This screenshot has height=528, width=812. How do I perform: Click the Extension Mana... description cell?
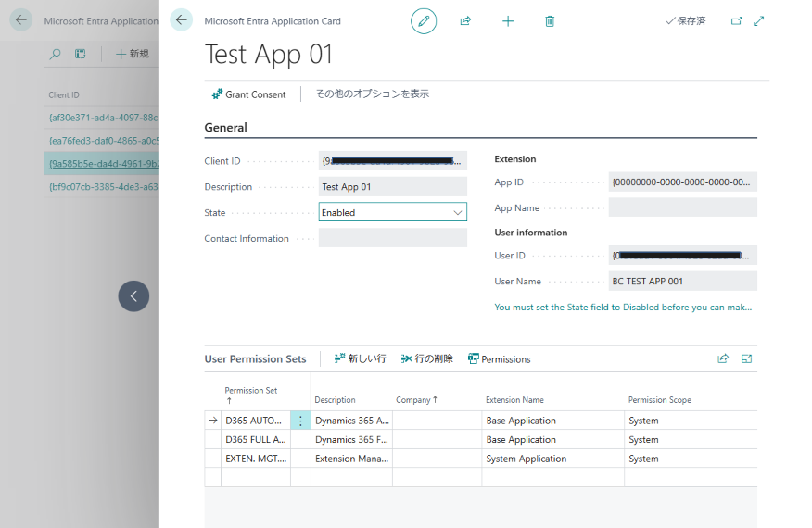coord(351,459)
